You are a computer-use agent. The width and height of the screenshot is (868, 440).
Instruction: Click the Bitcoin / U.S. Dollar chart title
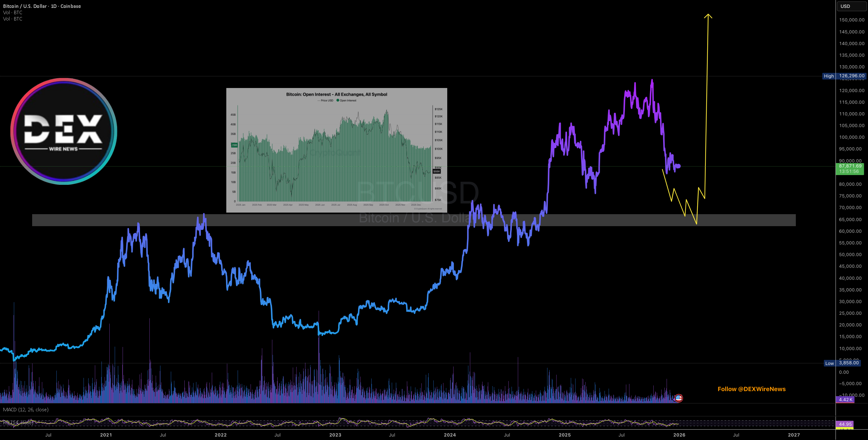click(42, 6)
